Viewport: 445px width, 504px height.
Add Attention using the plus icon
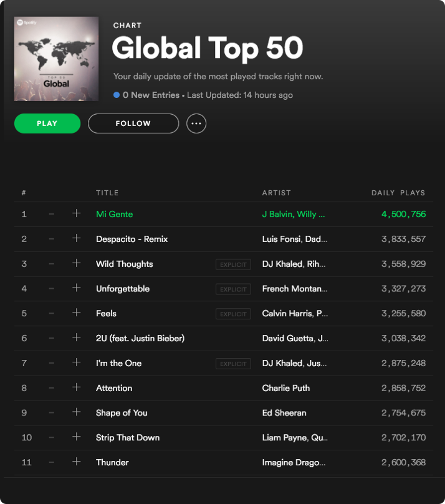[x=77, y=387]
